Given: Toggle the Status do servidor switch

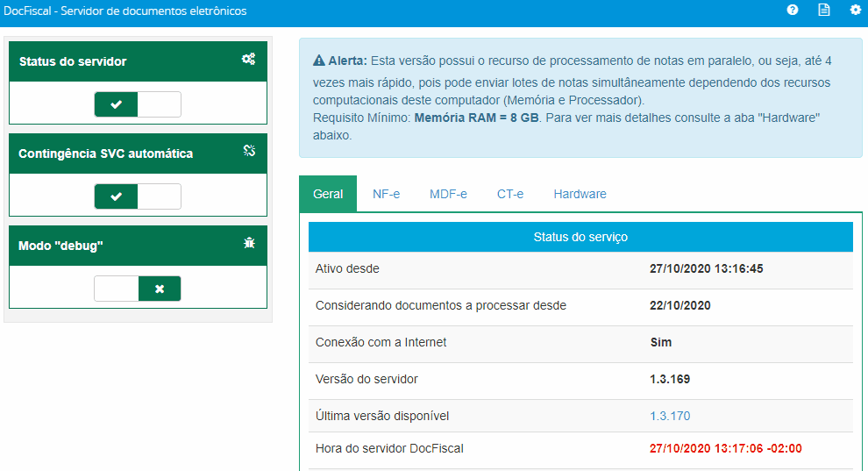Looking at the screenshot, I should (138, 104).
